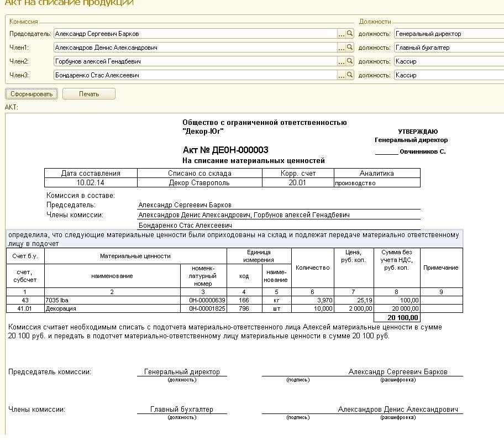
Task: Select position Генеральный директор above signature line
Action: click(x=182, y=371)
